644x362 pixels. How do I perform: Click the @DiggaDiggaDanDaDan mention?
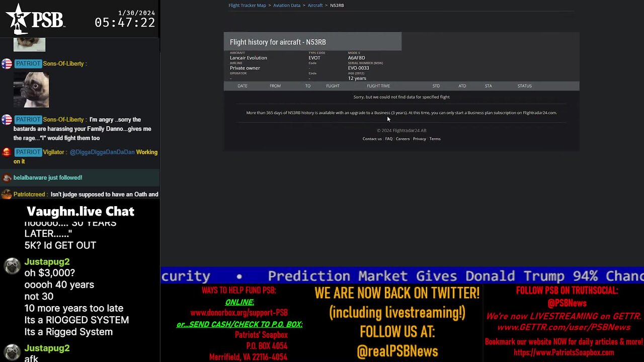click(102, 152)
